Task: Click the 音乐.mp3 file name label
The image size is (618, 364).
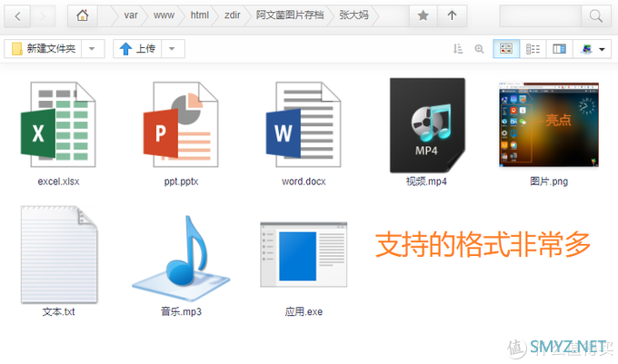Action: pyautogui.click(x=181, y=311)
